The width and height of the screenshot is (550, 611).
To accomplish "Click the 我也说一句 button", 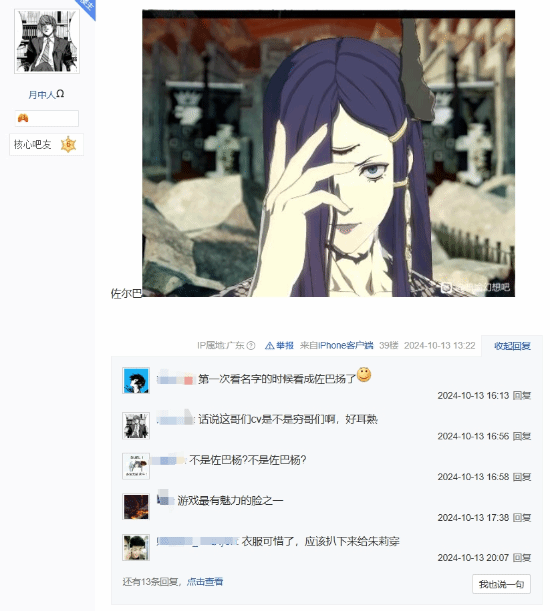I will pyautogui.click(x=501, y=584).
